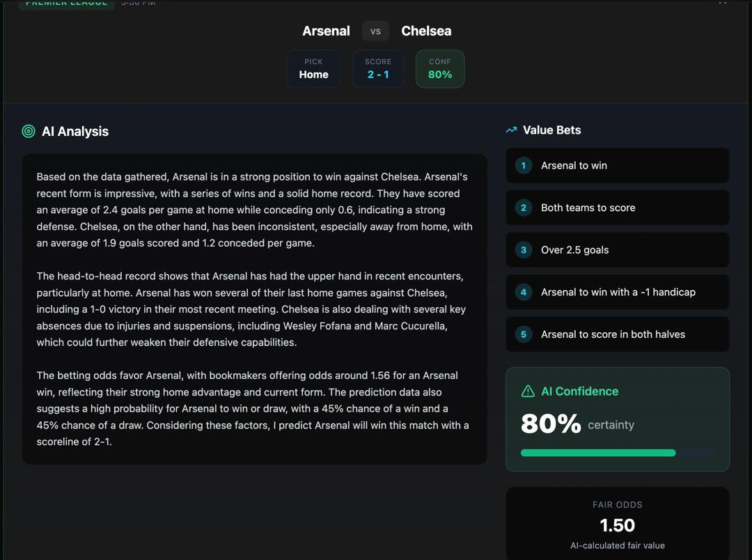The image size is (752, 560).
Task: Select the Arsenal to win value bet
Action: [617, 166]
